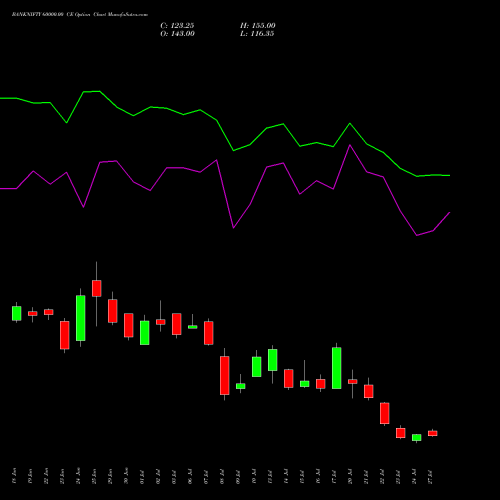
Task: Click the BANKNIFTY chart title text
Action: pos(80,15)
